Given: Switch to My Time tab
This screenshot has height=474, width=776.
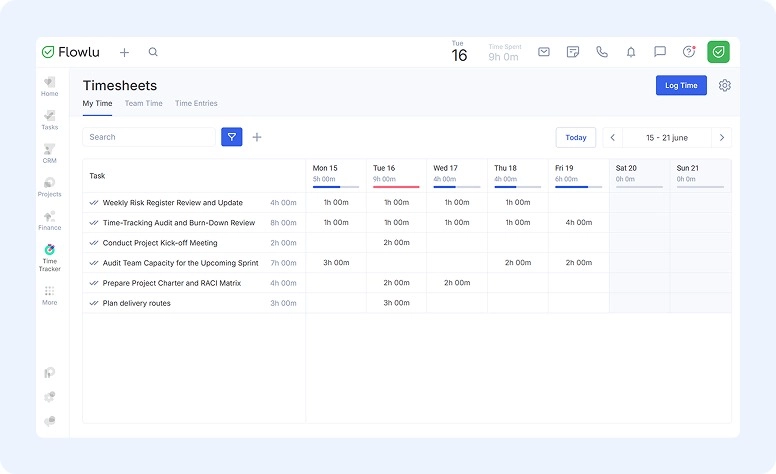Looking at the screenshot, I should pyautogui.click(x=97, y=103).
